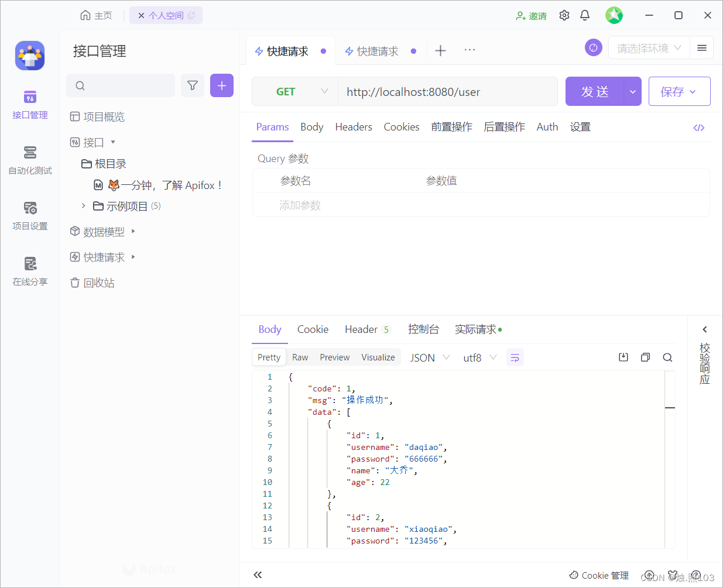Collapse the 校验响应 panel arrow
The width and height of the screenshot is (723, 588).
[705, 329]
